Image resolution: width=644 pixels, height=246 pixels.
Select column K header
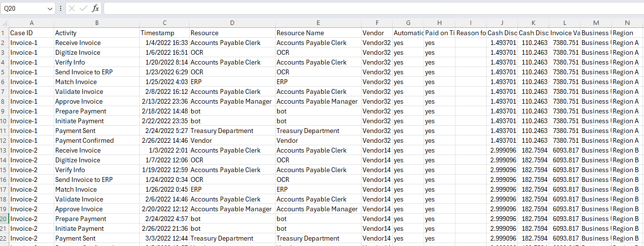pyautogui.click(x=533, y=22)
